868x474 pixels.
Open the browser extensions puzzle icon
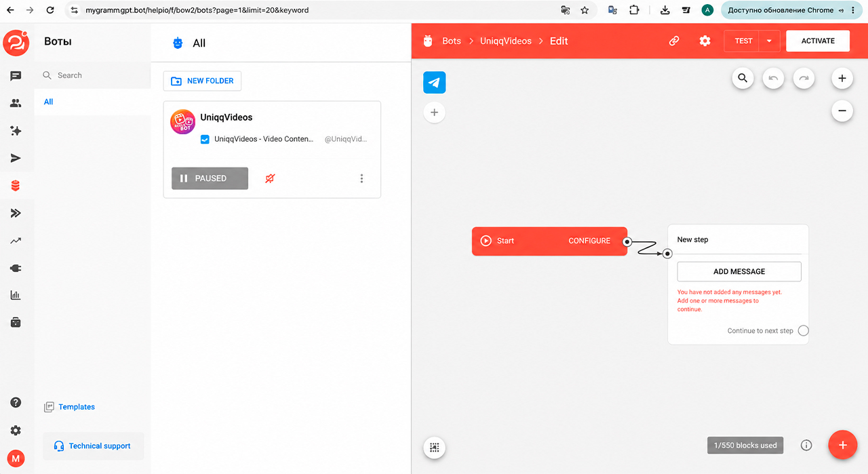(634, 10)
